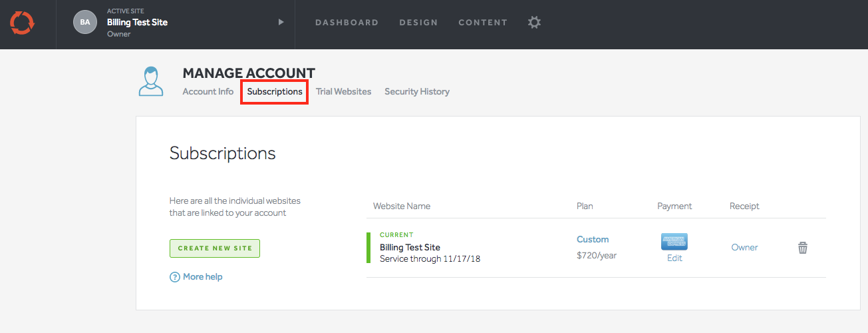Image resolution: width=868 pixels, height=333 pixels.
Task: Open the Custom plan link
Action: 592,239
